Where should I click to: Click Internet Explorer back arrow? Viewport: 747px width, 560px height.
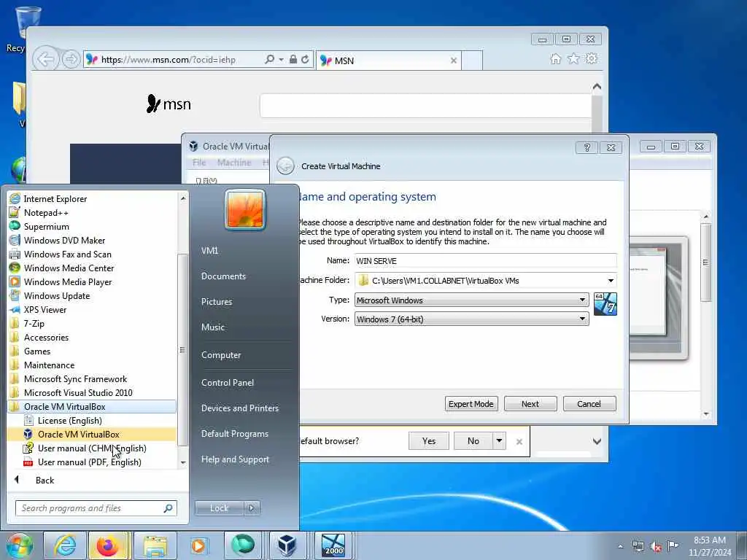[46, 60]
